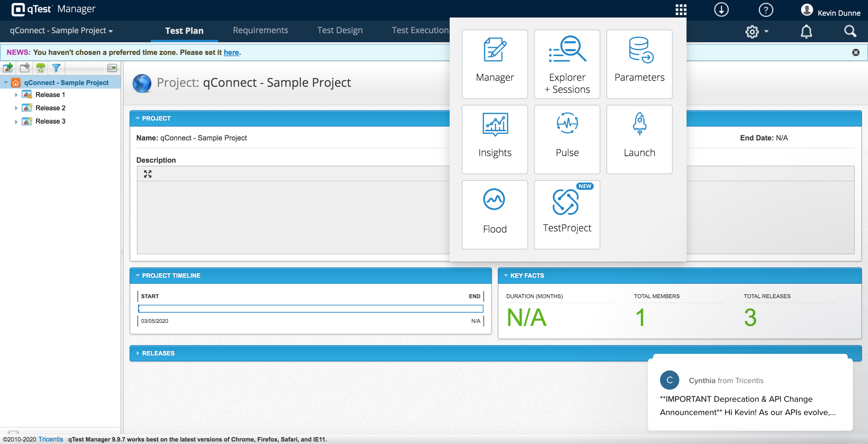Click the settings gear icon

pyautogui.click(x=752, y=32)
